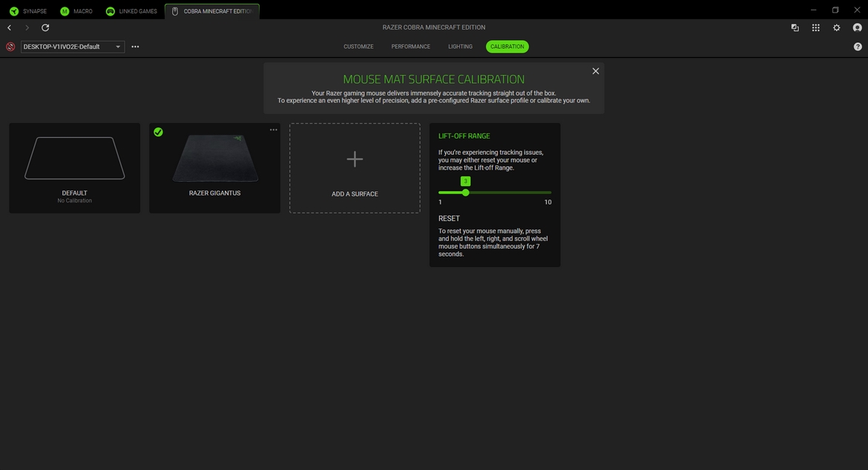Close the Mouse Mat Surface Calibration banner
The width and height of the screenshot is (868, 470).
point(596,71)
